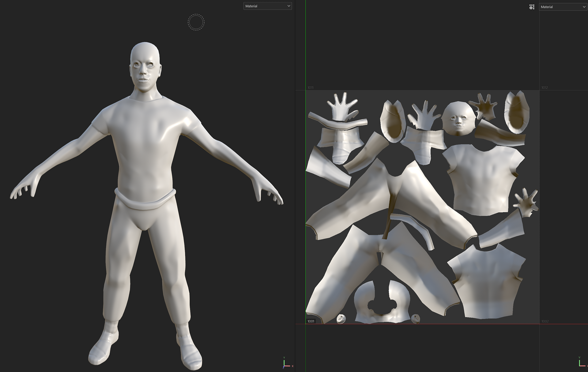
Task: Click the left small eyeball UV island
Action: [x=341, y=319]
